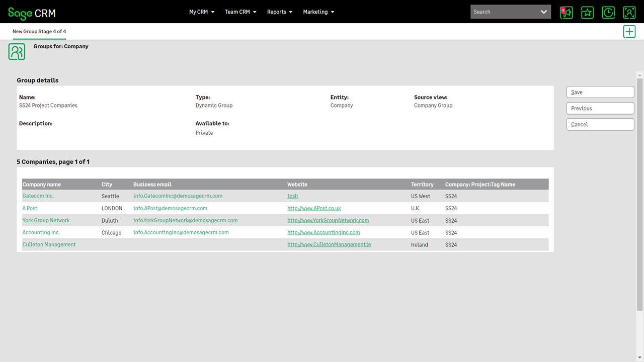Open the Favorites star icon
Image resolution: width=644 pixels, height=362 pixels.
(x=587, y=12)
